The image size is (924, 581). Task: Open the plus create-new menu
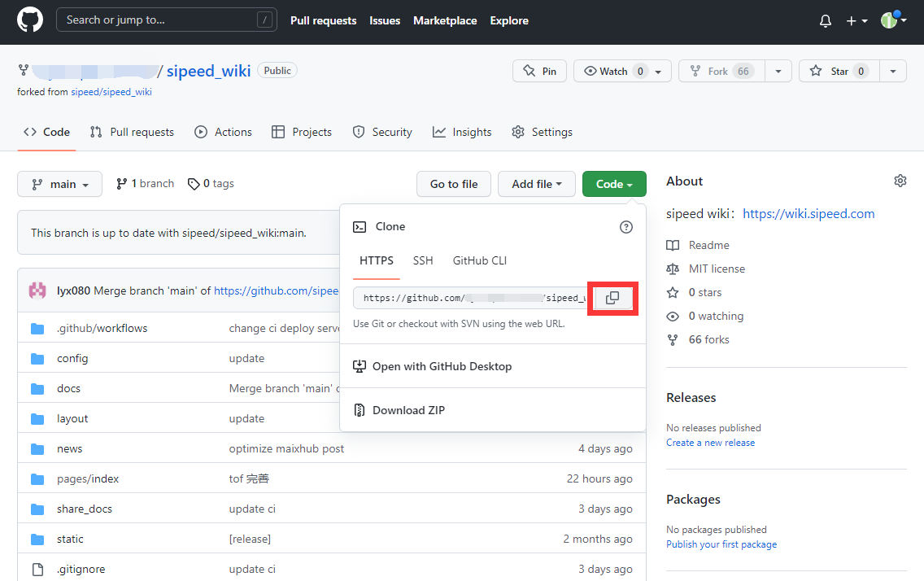click(856, 21)
